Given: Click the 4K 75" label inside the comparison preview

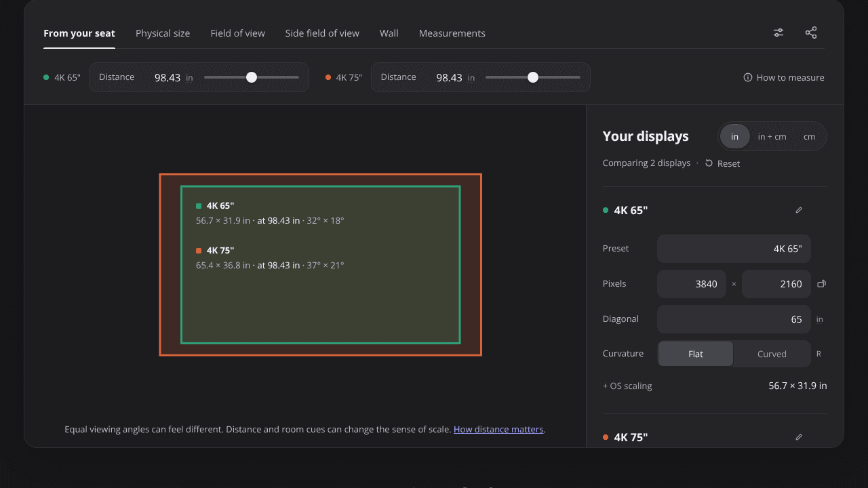Looking at the screenshot, I should 220,250.
